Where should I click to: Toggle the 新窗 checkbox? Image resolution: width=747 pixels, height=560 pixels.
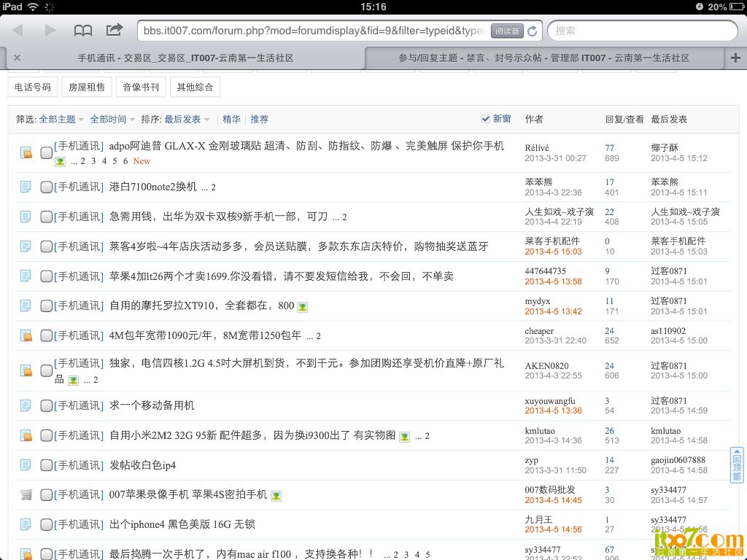[x=485, y=119]
